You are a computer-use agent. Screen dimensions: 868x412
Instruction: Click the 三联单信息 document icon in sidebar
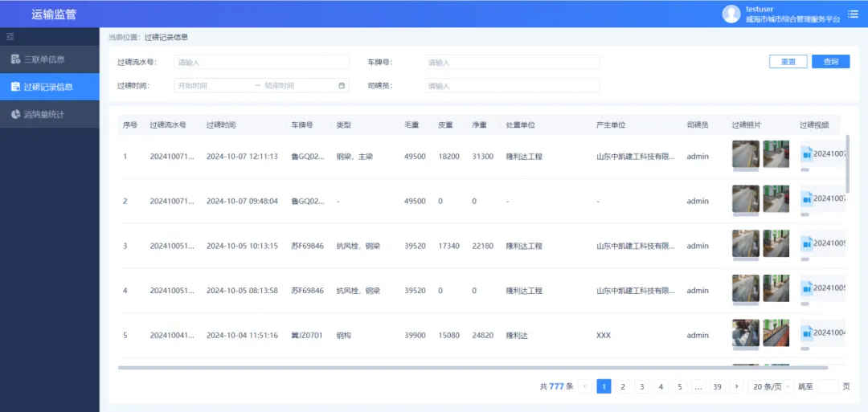click(15, 59)
